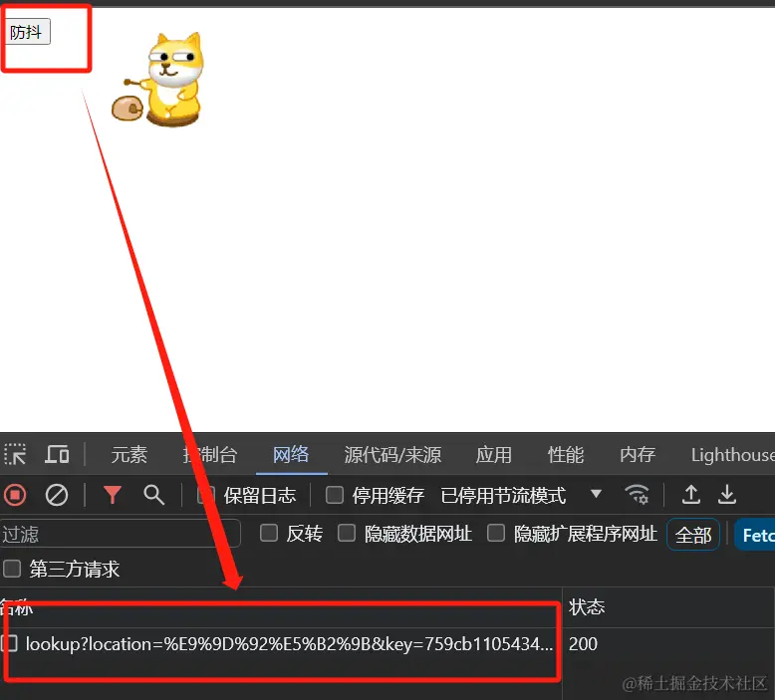Click the yellow cat image
The width and height of the screenshot is (775, 700).
tap(158, 79)
